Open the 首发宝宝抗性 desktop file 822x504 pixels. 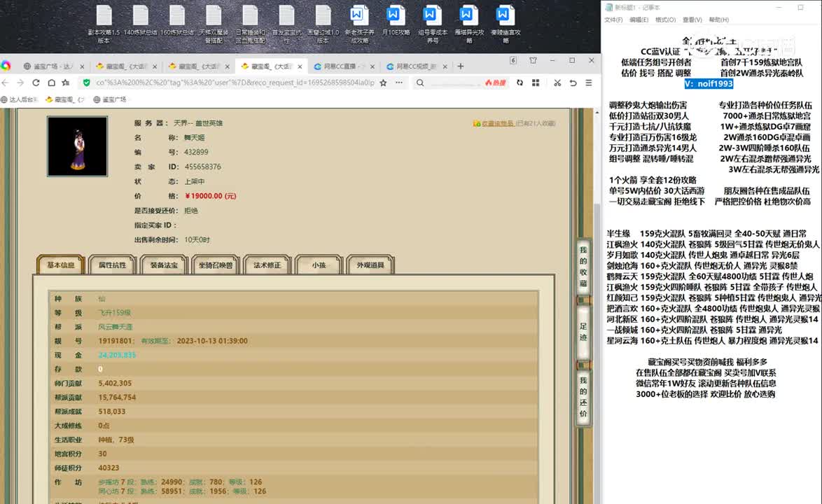coord(286,24)
